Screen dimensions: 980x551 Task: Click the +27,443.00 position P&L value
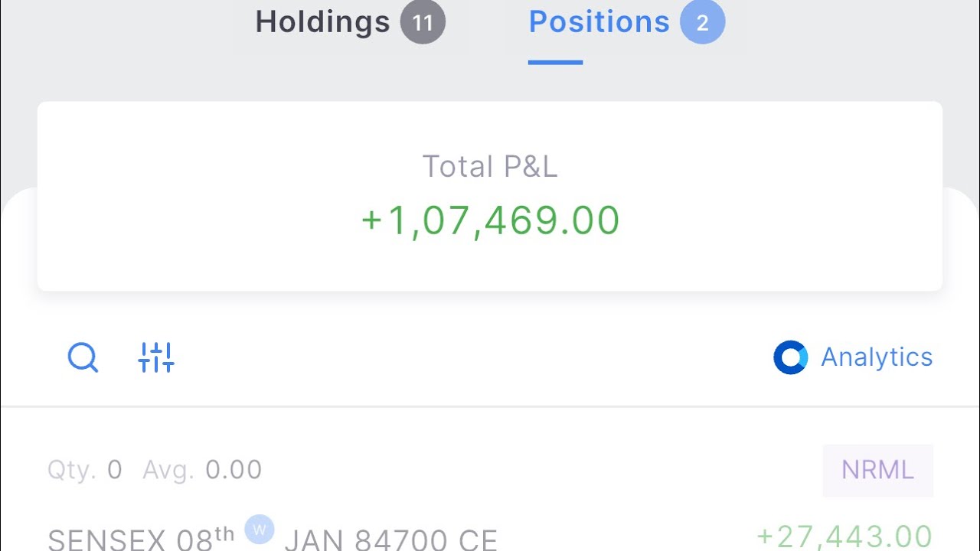[x=844, y=536]
